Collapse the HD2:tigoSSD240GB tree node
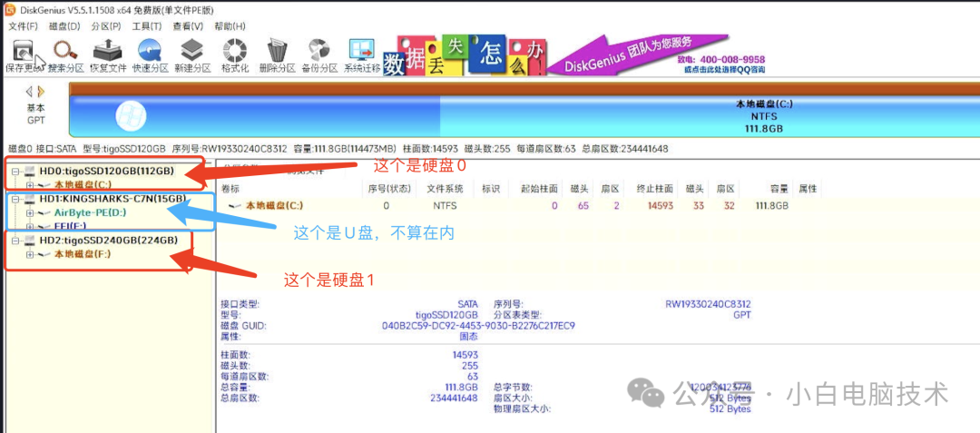980x433 pixels. click(x=15, y=241)
